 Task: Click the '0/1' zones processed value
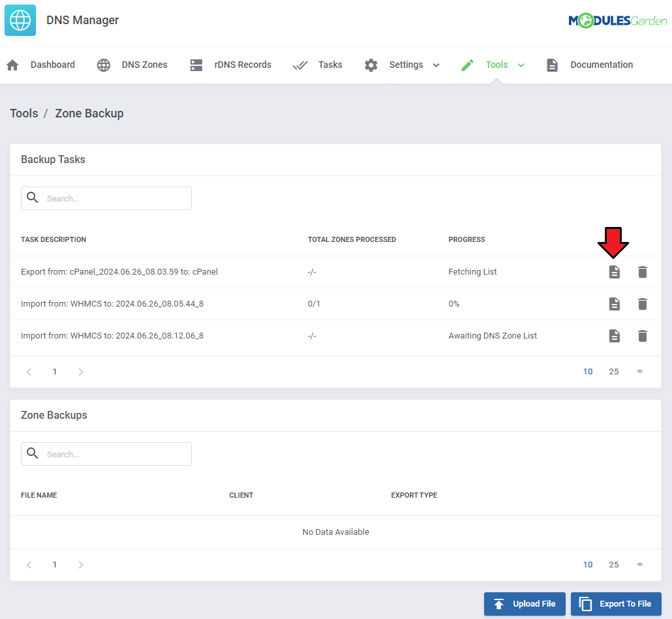[314, 304]
